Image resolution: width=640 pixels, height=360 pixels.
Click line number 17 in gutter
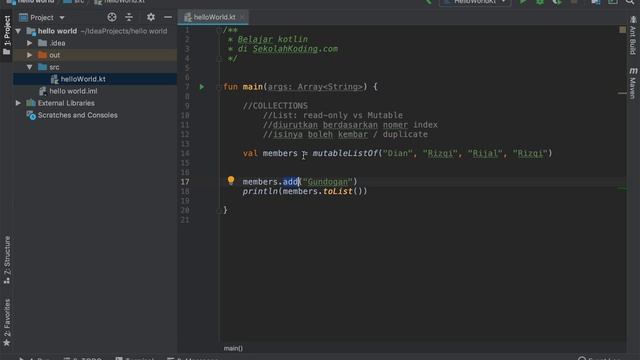[x=185, y=182]
